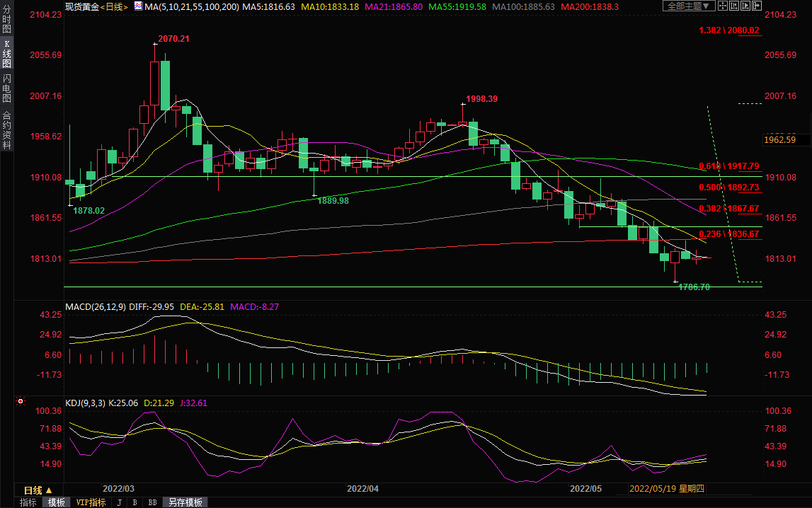Select the 指标 tab at bottom
This screenshot has height=508, width=812.
click(x=28, y=502)
